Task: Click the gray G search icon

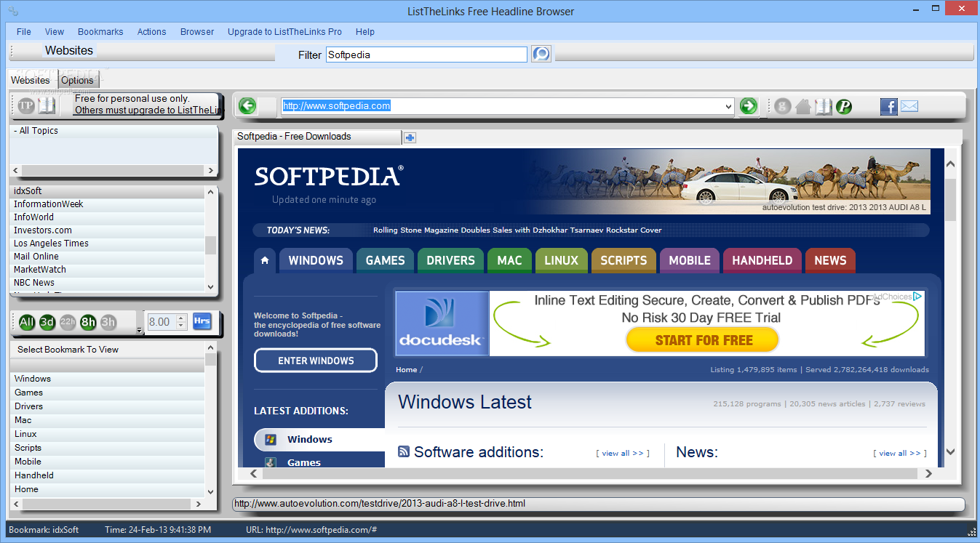Action: 783,106
